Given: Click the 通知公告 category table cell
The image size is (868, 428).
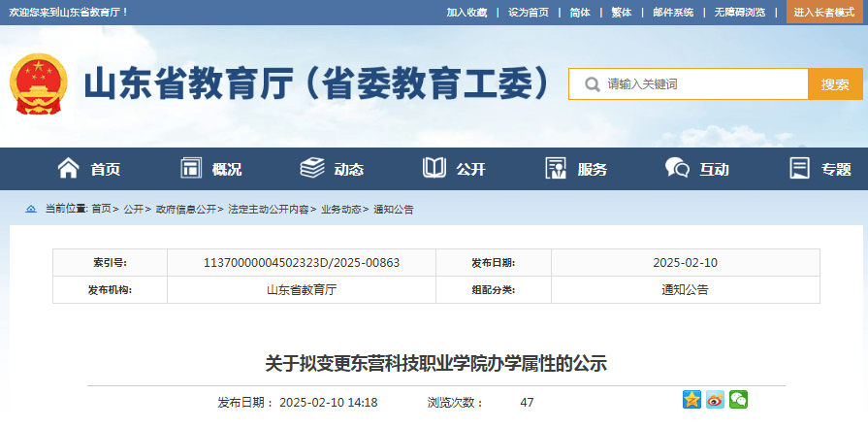Looking at the screenshot, I should point(686,289).
